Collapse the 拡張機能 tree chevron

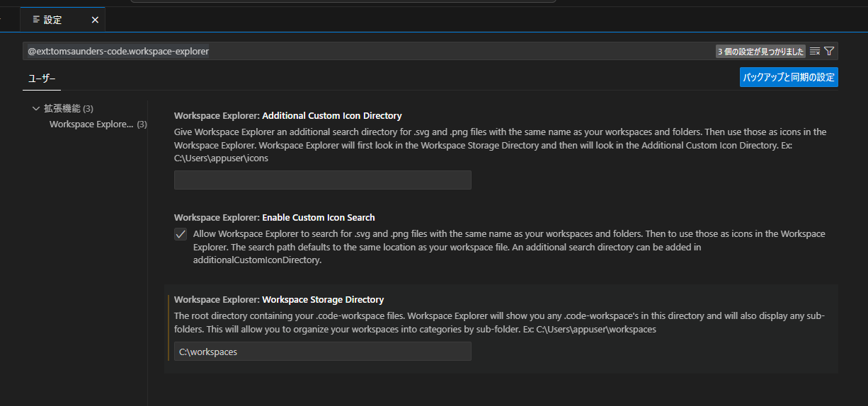36,108
